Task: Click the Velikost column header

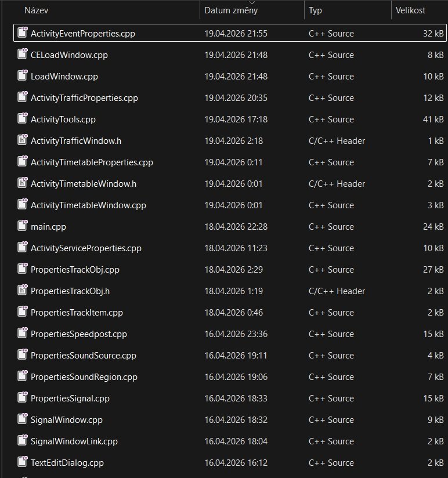Action: coord(410,10)
